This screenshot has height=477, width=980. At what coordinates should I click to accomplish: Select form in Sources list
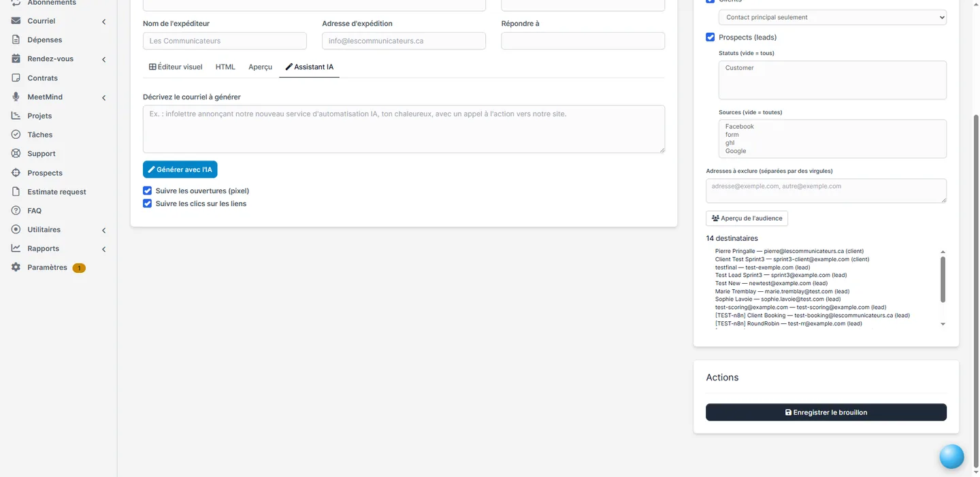pos(732,135)
